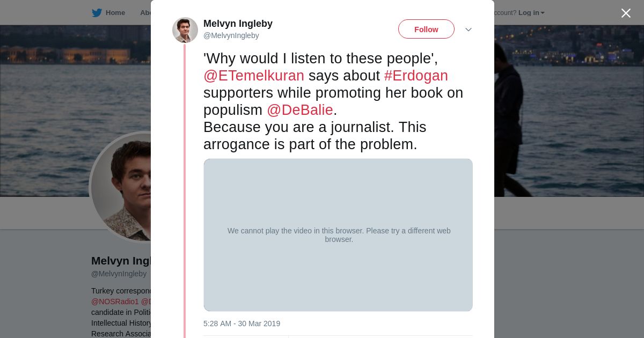
Task: Open the @ETemelkuran mention
Action: (254, 76)
